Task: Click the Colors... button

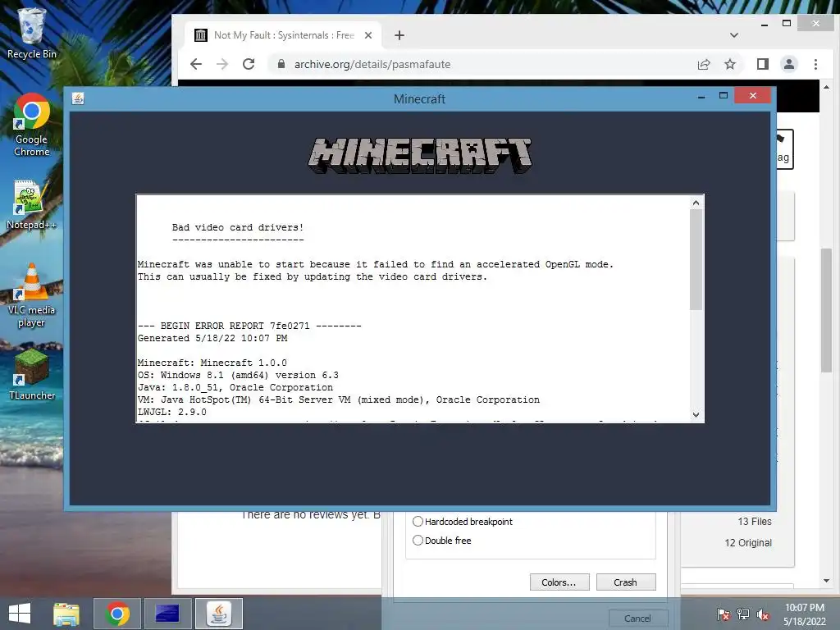Action: [559, 582]
